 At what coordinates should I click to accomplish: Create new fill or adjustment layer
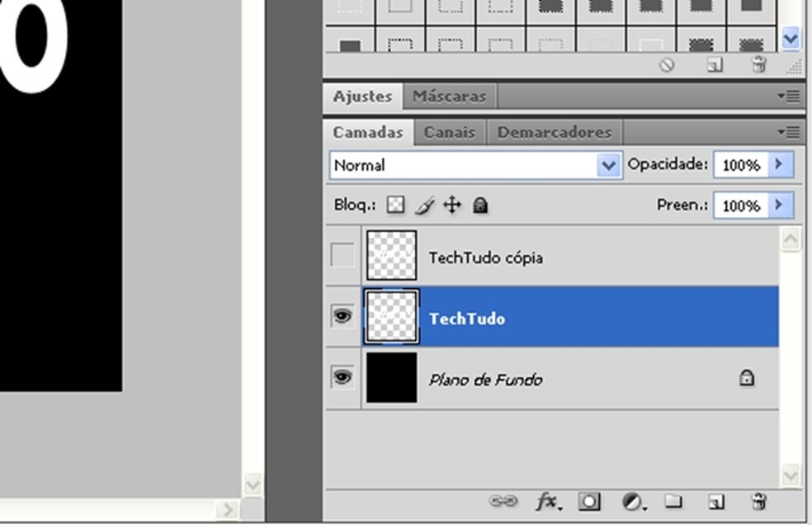(x=633, y=502)
